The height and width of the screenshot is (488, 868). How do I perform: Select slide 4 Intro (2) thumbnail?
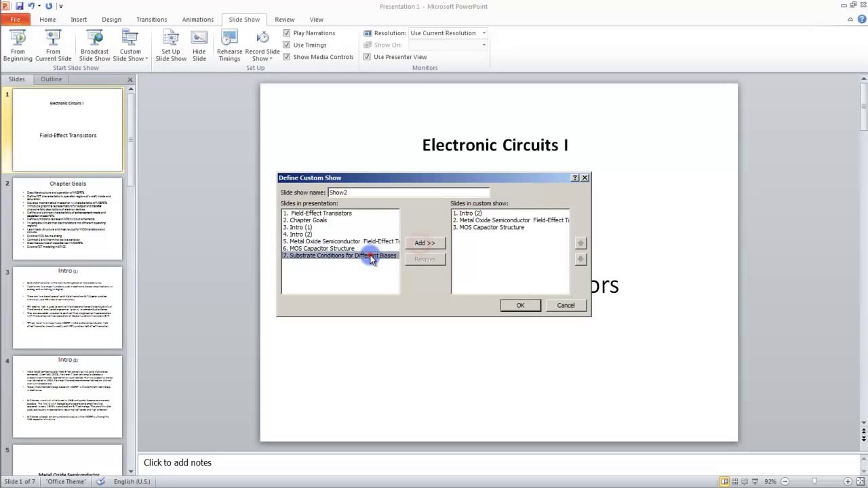[68, 396]
